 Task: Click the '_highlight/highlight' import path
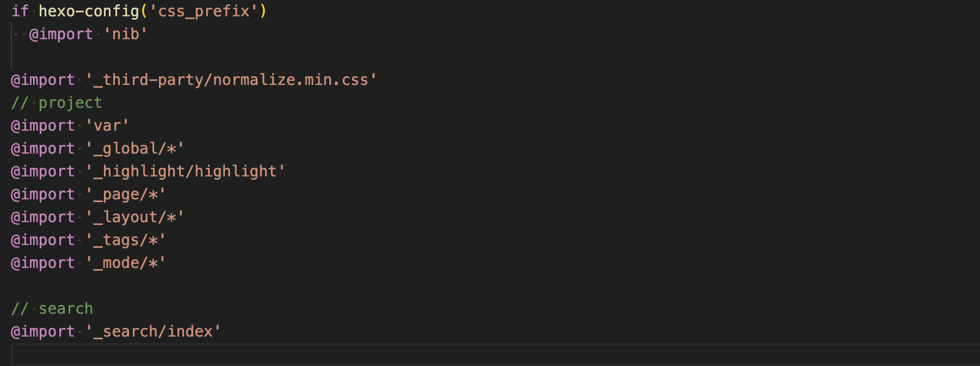tap(185, 172)
